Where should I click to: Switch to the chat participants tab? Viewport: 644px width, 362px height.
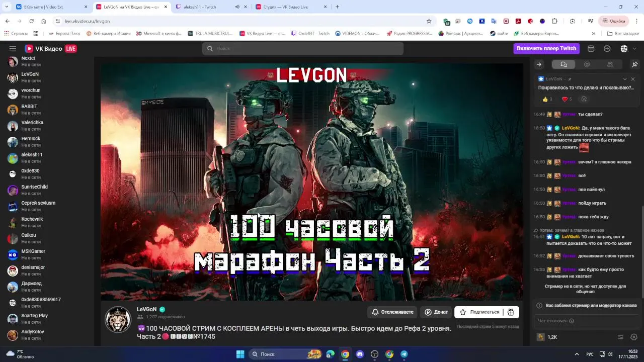[610, 64]
